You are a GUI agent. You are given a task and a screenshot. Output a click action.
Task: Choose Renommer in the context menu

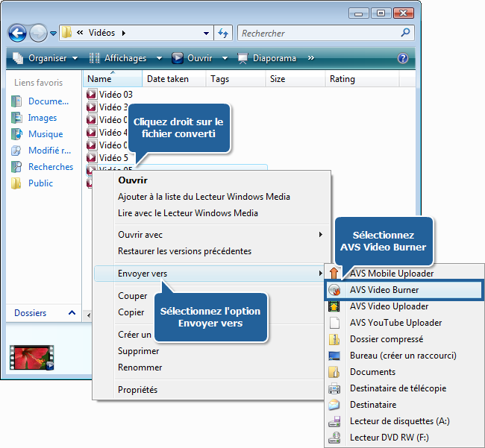140,367
